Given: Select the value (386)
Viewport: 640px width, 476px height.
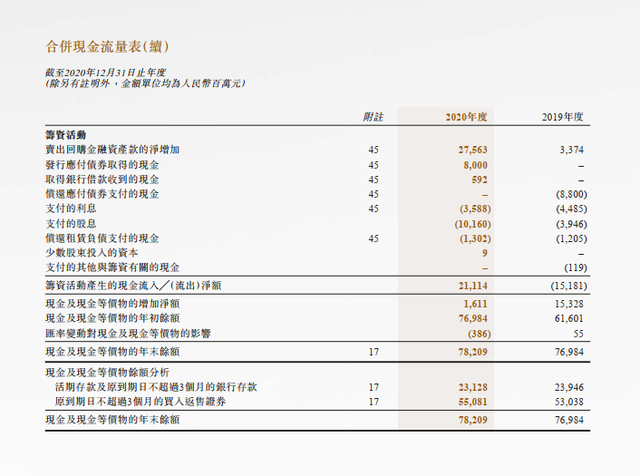Looking at the screenshot, I should click(x=479, y=334).
